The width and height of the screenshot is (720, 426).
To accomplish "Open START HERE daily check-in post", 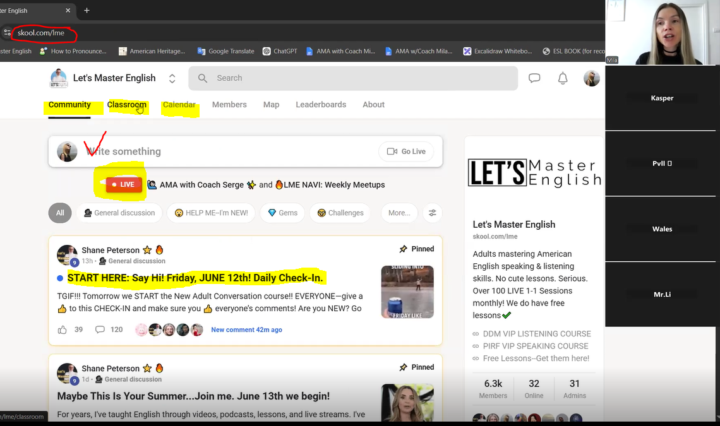I will click(x=195, y=278).
